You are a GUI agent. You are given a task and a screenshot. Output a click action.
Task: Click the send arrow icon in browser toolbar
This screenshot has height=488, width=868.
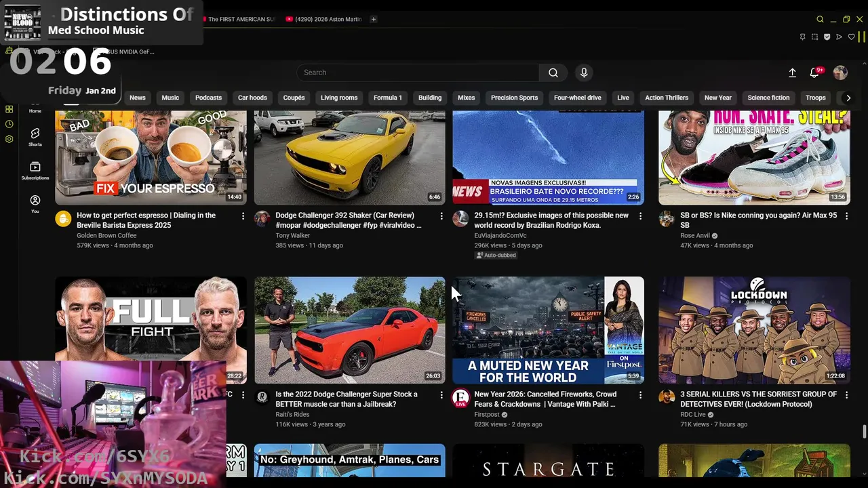[x=839, y=37]
